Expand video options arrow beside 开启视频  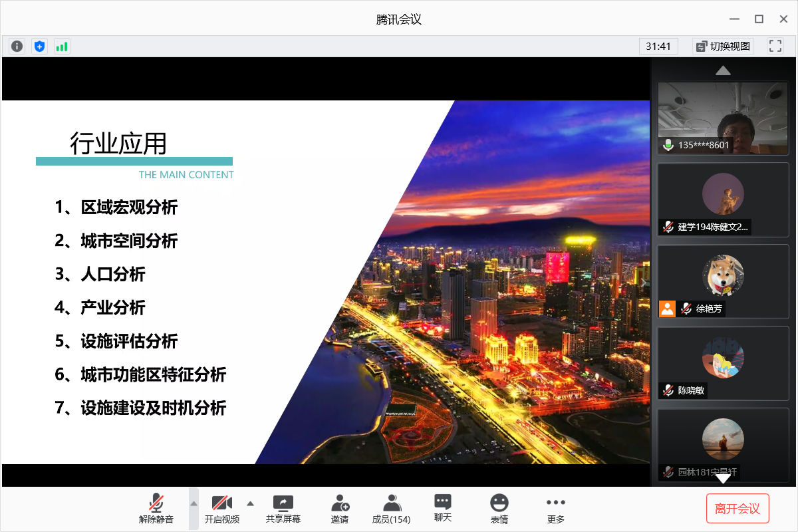coord(251,503)
